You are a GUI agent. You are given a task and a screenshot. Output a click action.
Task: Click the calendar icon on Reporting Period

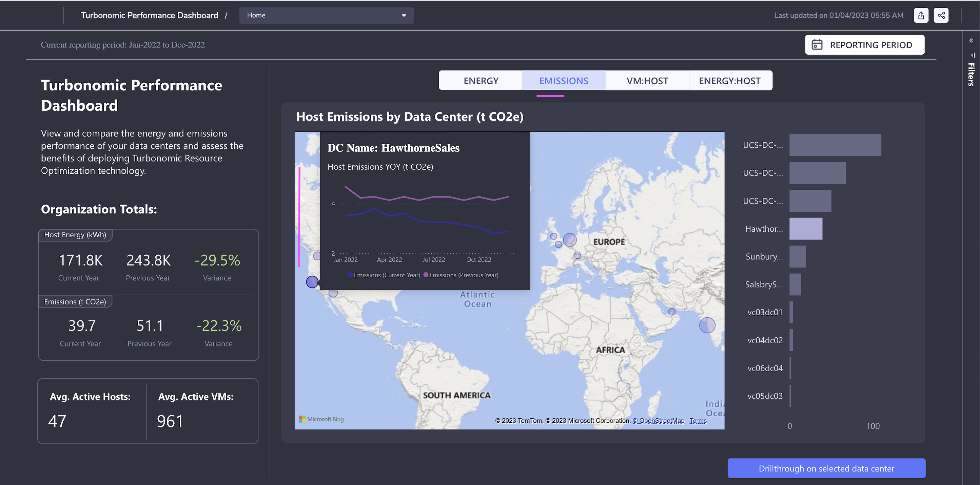(x=817, y=45)
